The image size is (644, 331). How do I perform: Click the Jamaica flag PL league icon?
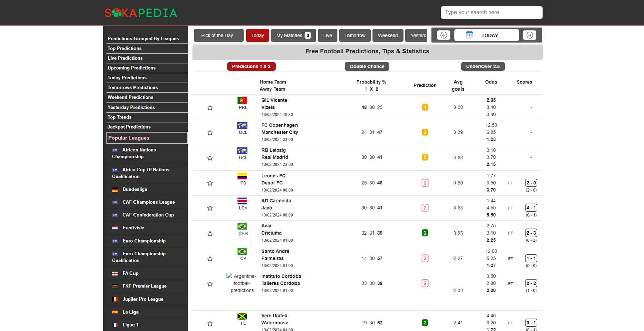(x=242, y=316)
